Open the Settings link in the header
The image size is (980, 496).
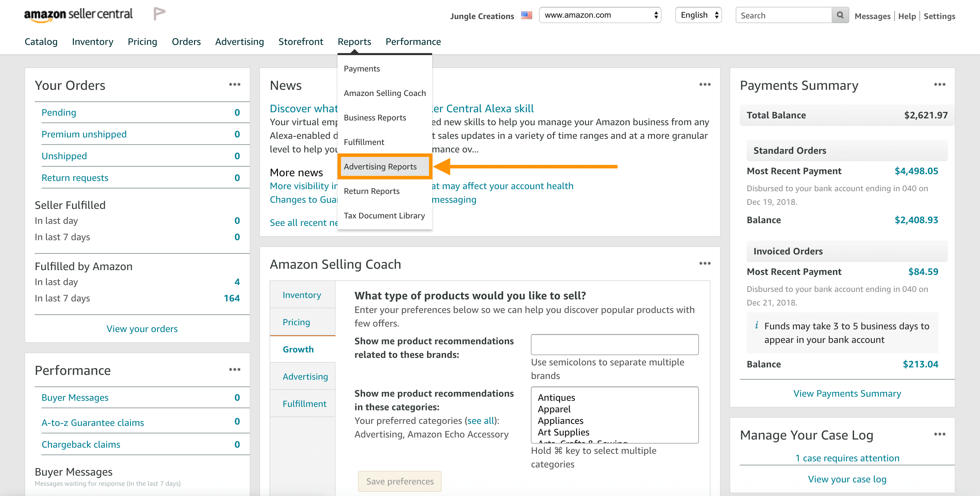click(939, 16)
